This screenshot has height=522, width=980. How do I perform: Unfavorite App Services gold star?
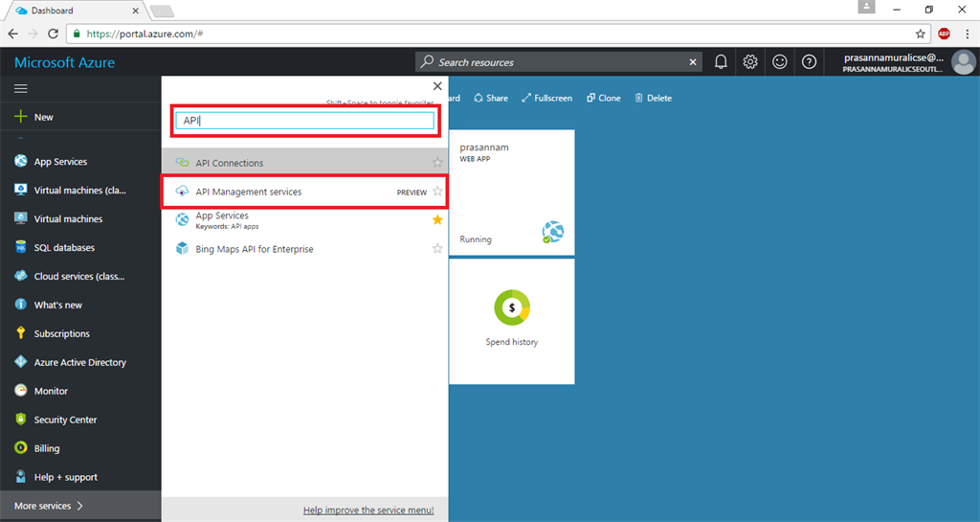(437, 219)
